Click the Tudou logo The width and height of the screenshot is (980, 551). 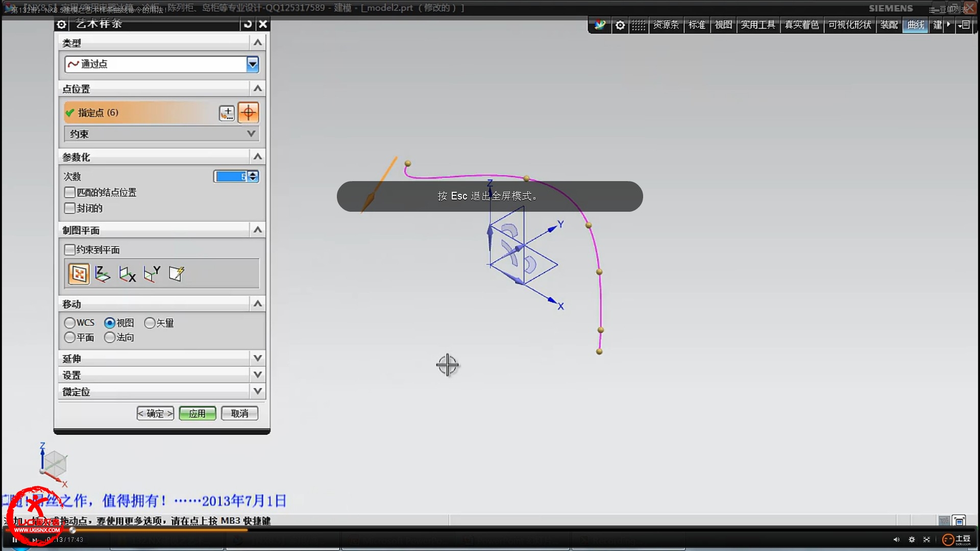tap(957, 539)
